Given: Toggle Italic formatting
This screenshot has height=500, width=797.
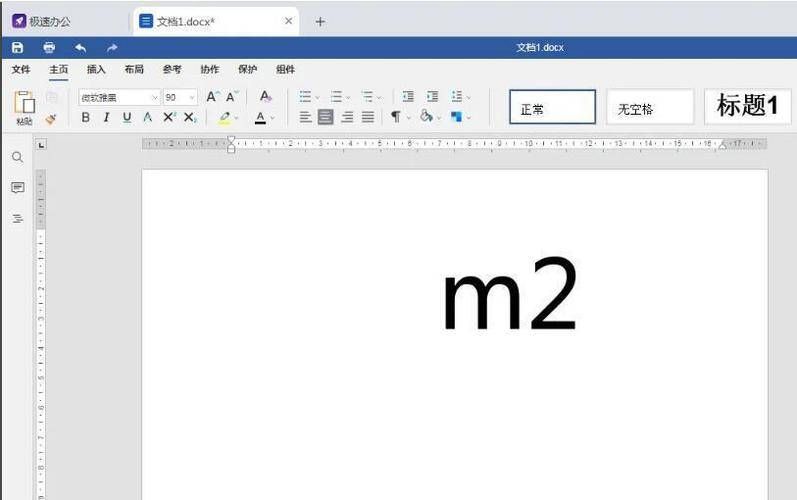Looking at the screenshot, I should (106, 117).
